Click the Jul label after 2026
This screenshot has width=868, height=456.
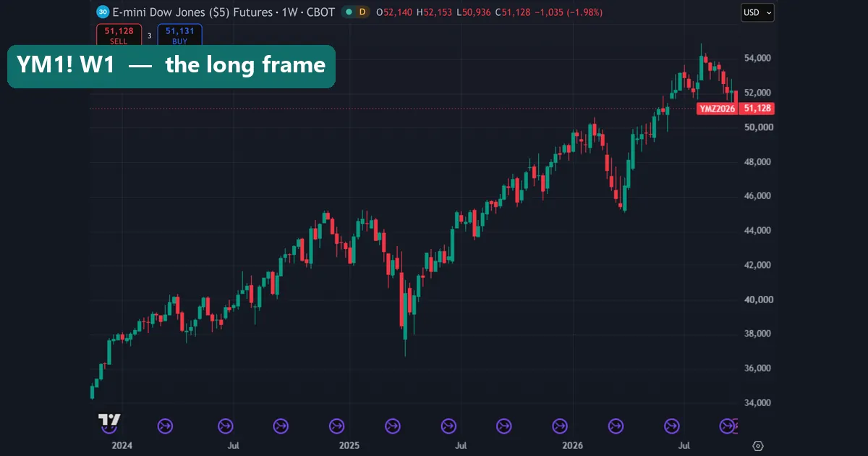click(684, 446)
